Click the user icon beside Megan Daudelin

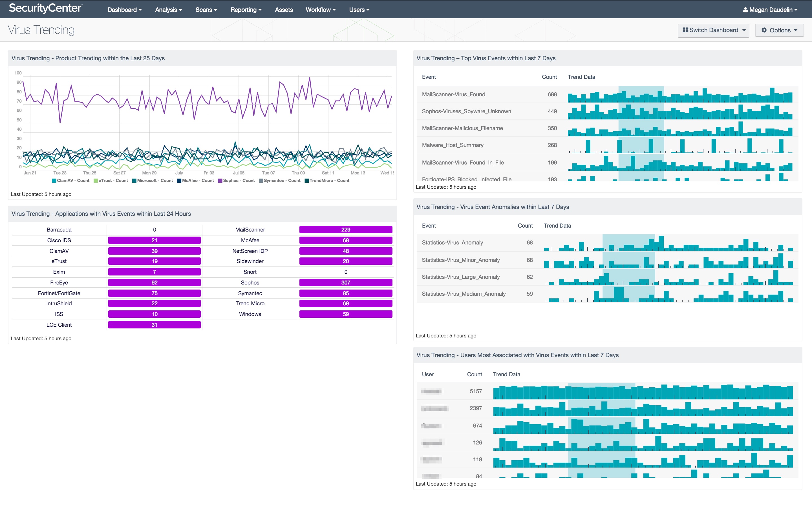coord(745,10)
